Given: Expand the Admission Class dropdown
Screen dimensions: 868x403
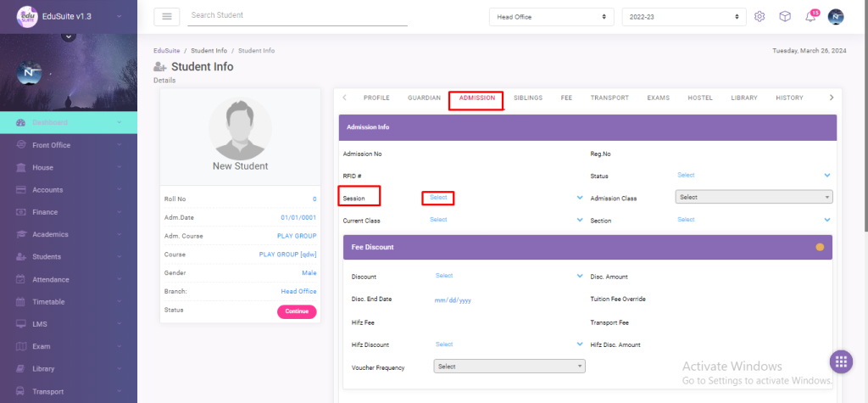Looking at the screenshot, I should [x=754, y=197].
